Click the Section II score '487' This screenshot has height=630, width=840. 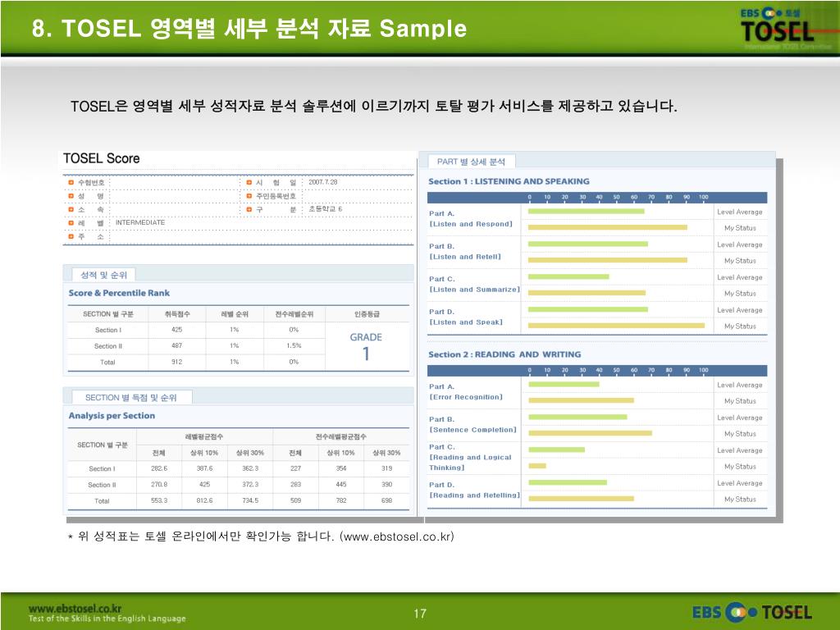pyautogui.click(x=177, y=346)
